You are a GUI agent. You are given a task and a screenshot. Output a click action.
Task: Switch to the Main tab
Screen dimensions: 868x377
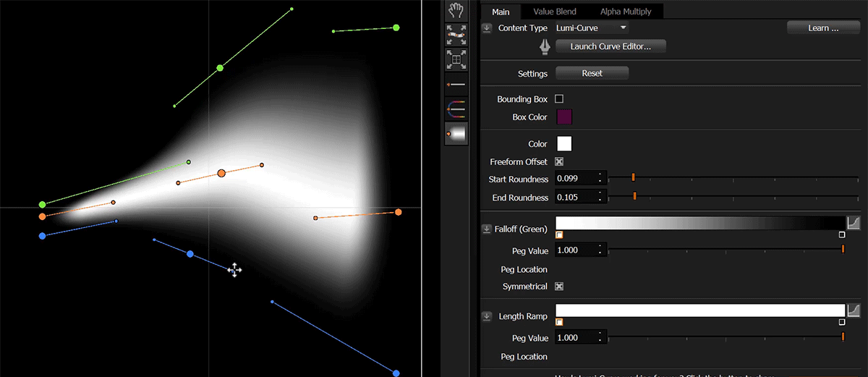(501, 12)
